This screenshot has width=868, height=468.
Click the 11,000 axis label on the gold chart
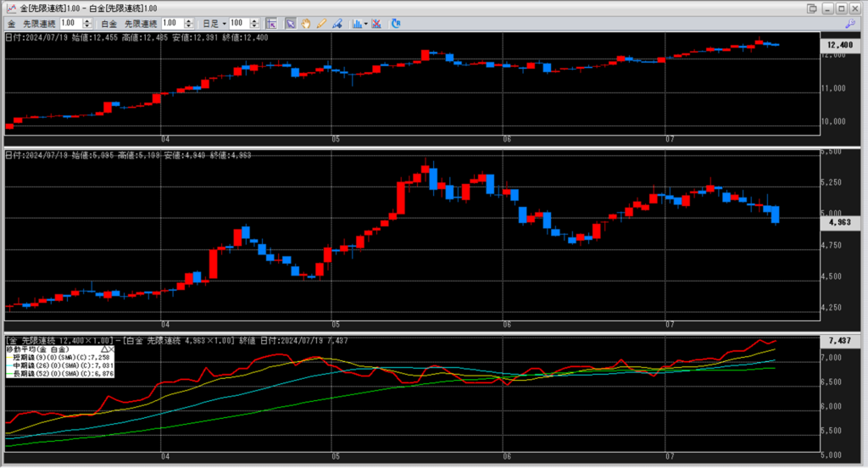(833, 88)
